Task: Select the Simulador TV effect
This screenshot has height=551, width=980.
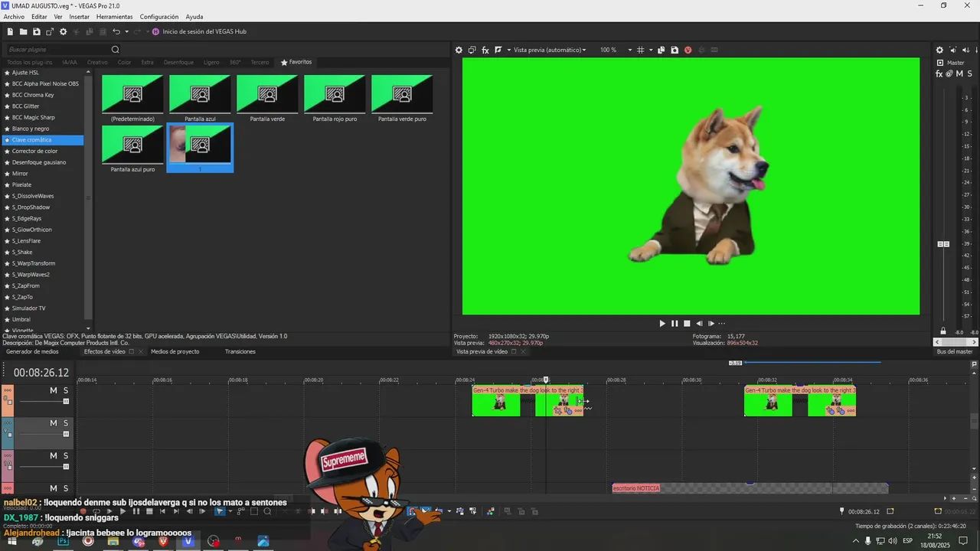Action: coord(28,308)
